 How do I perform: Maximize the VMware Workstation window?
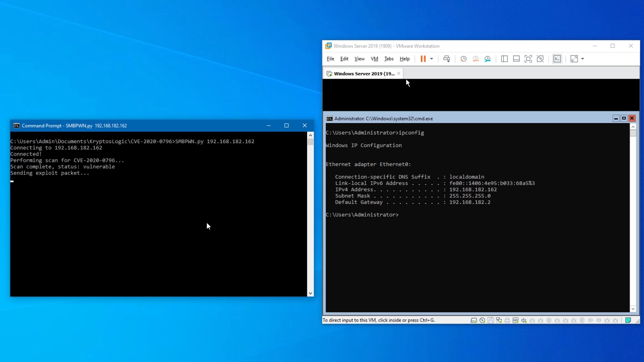coord(613,46)
